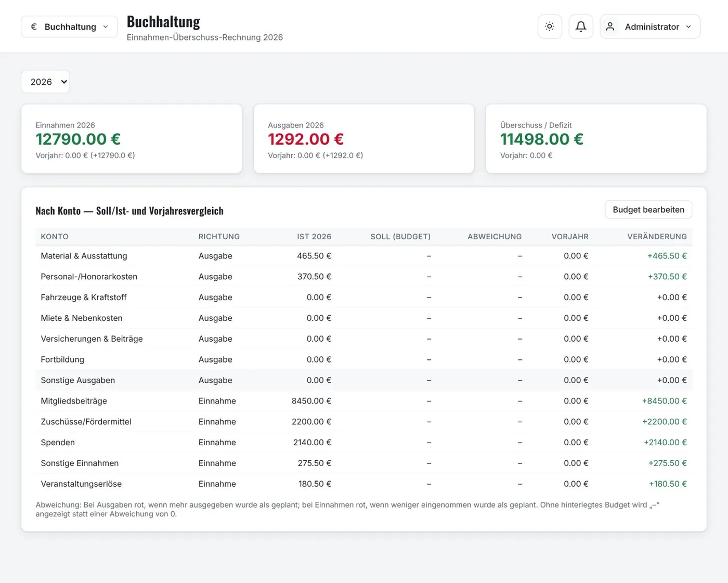Click the VERÄNDERUNG column header
728x583 pixels.
(x=657, y=237)
